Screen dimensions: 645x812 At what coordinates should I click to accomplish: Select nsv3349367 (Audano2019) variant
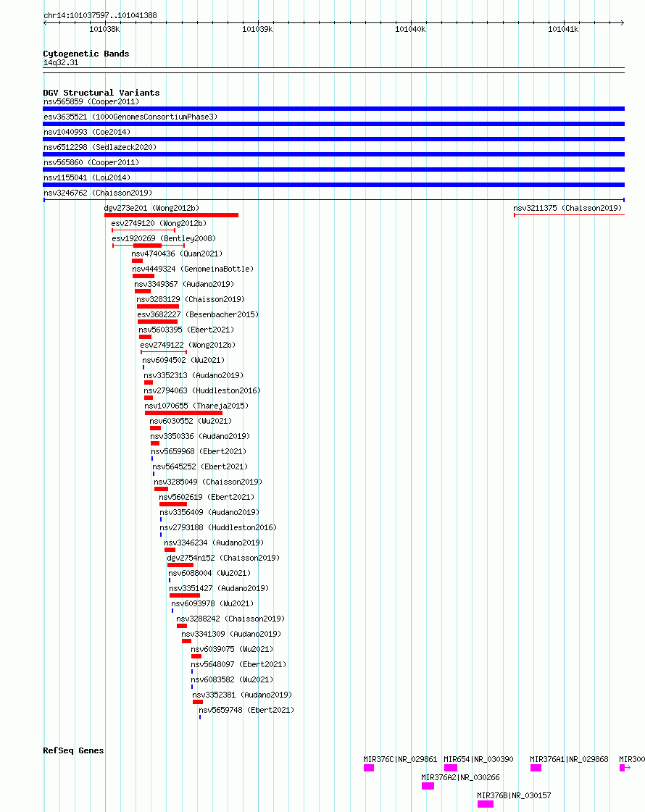(x=184, y=284)
